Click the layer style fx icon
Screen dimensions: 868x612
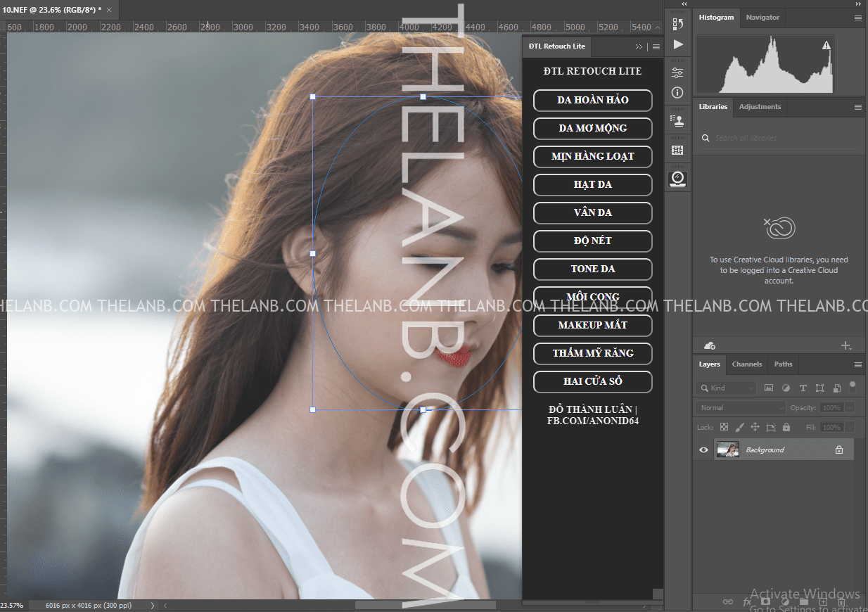click(x=747, y=602)
